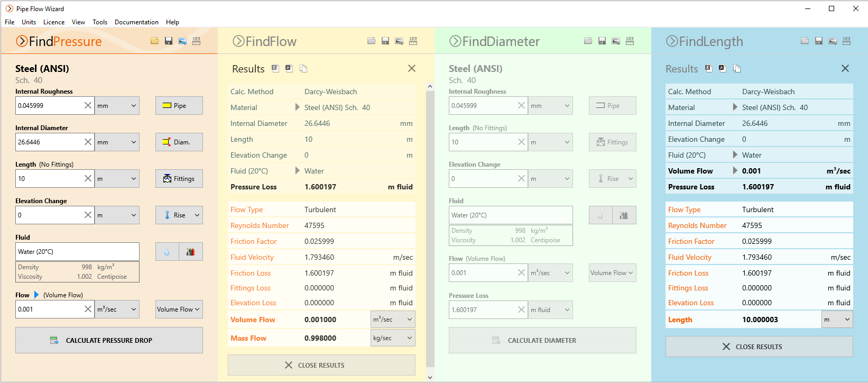This screenshot has width=868, height=383.
Task: Open the Tools menu
Action: tap(100, 22)
